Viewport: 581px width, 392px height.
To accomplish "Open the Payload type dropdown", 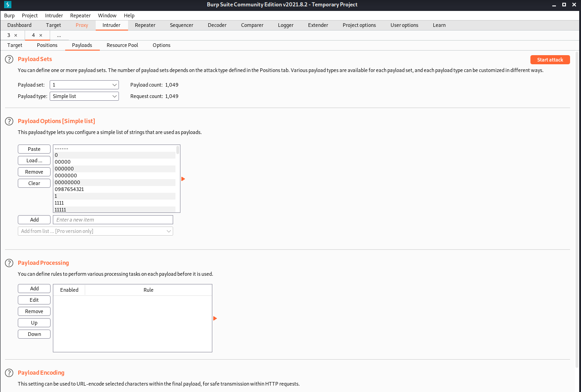I will (x=84, y=96).
